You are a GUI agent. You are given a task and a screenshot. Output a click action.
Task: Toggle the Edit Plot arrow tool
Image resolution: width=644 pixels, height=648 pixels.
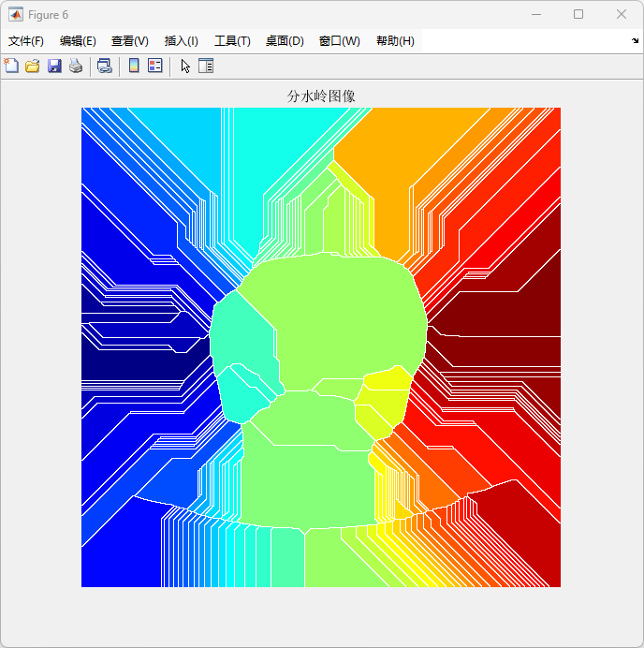coord(184,66)
